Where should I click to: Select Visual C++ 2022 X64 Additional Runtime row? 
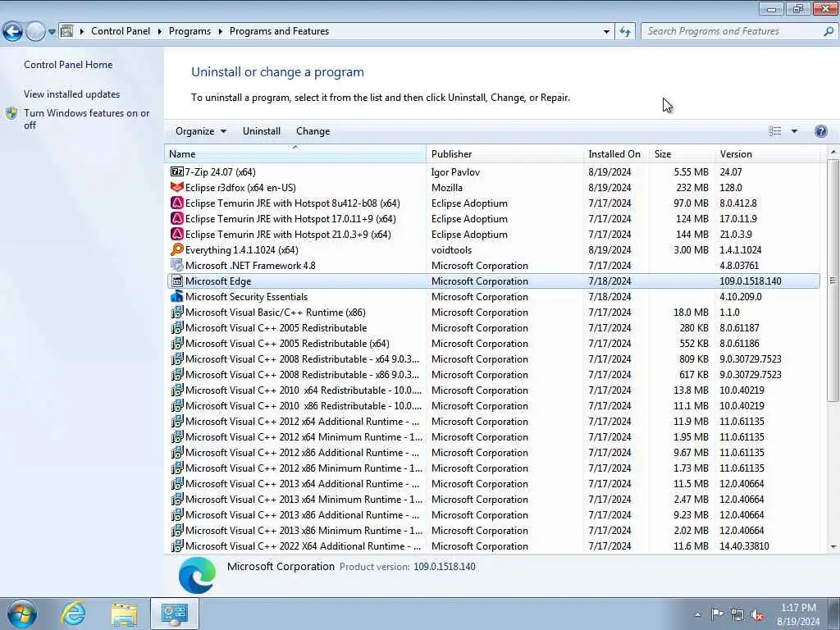point(493,546)
